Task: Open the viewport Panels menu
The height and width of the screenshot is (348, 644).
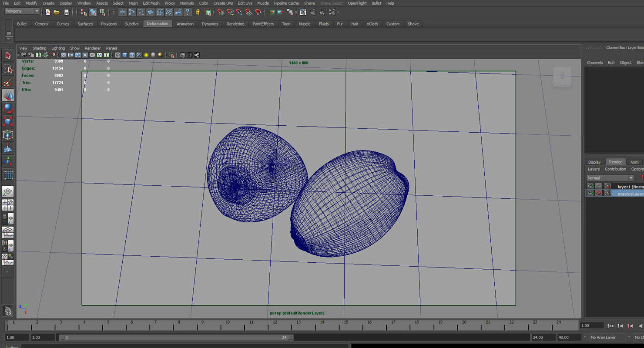Action: (112, 48)
